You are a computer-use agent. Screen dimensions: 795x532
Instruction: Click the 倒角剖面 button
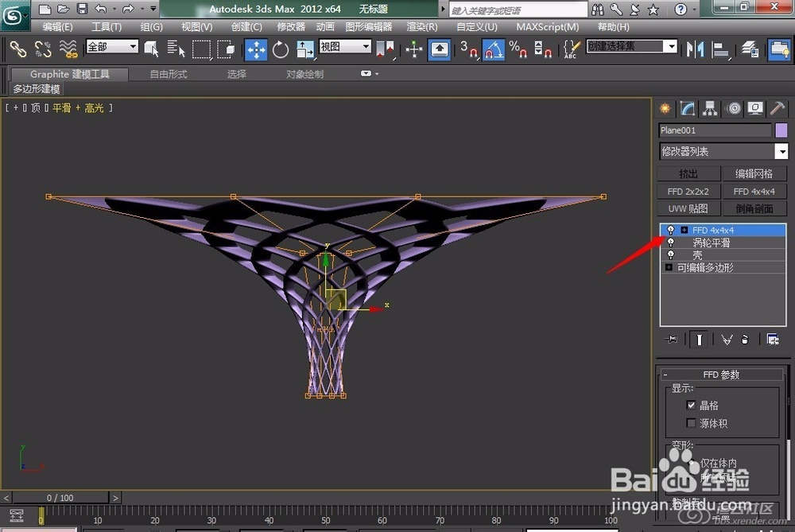coord(754,208)
